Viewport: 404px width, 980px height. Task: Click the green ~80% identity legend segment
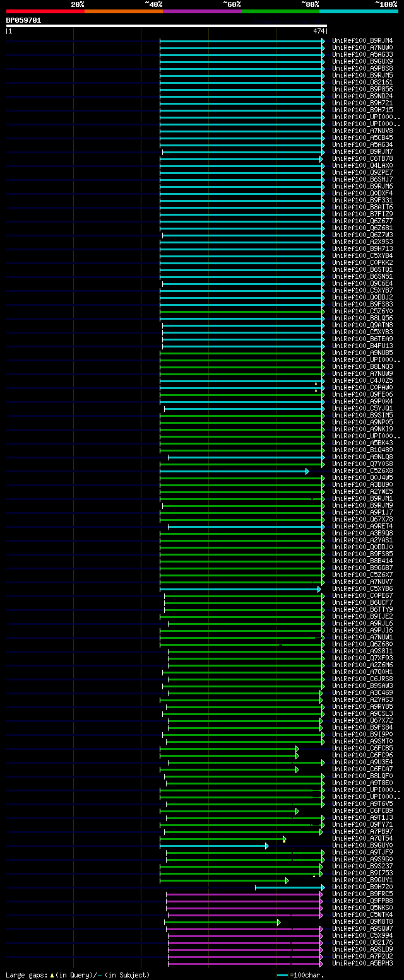280,11
